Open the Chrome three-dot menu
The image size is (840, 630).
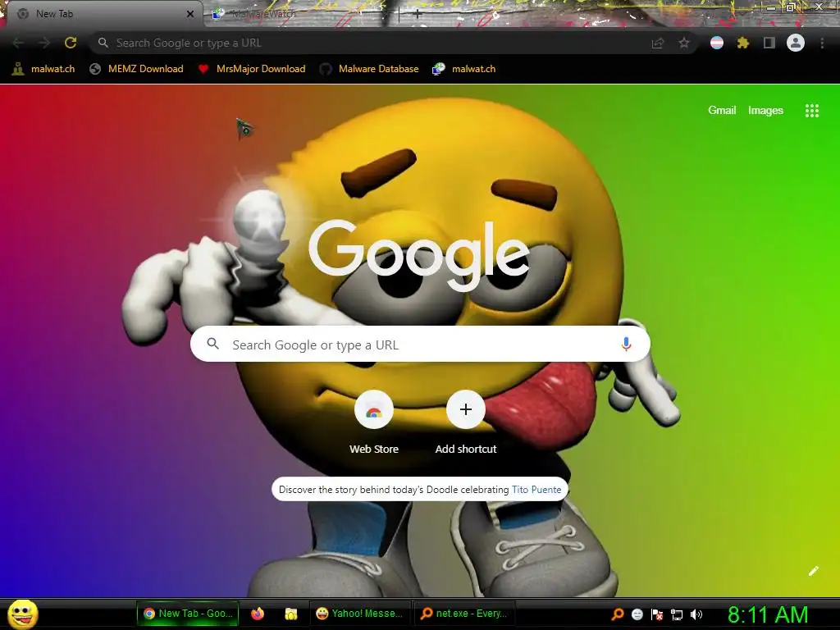coord(822,43)
